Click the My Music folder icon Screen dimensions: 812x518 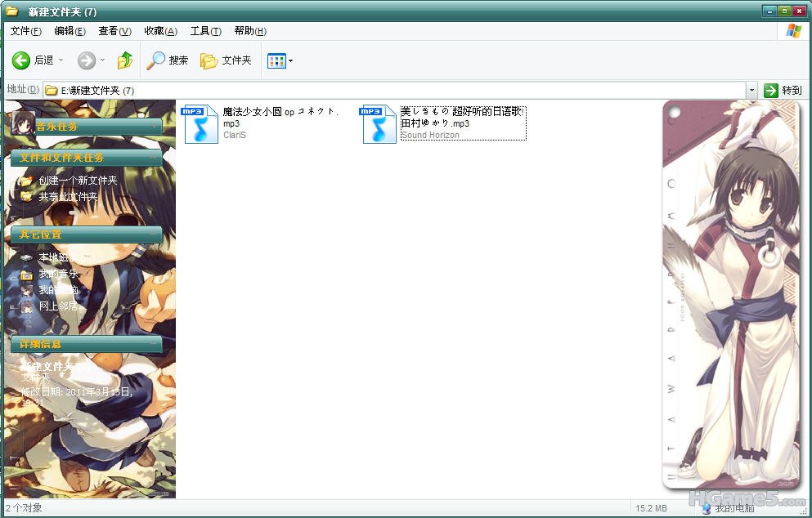[x=26, y=274]
